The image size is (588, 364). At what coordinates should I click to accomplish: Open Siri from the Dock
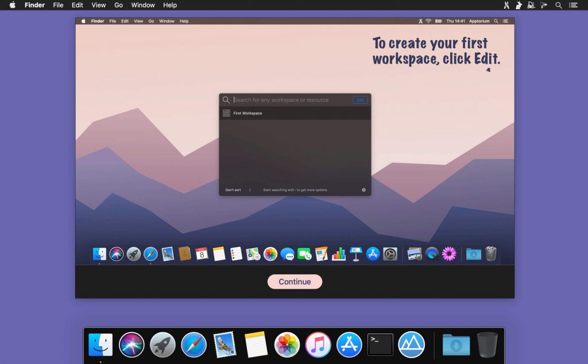coord(131,344)
